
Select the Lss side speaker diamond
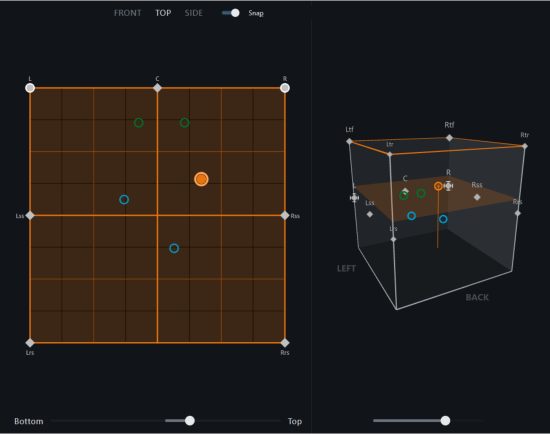click(30, 215)
